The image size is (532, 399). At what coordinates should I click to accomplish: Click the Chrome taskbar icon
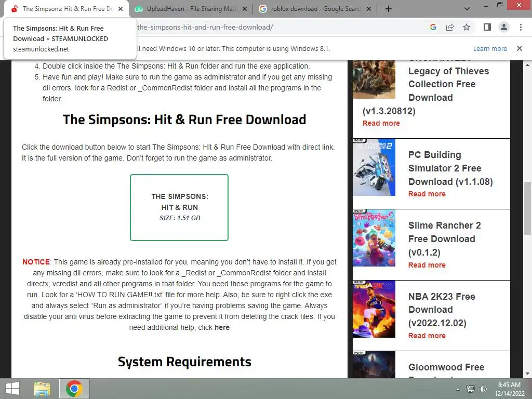pos(74,389)
